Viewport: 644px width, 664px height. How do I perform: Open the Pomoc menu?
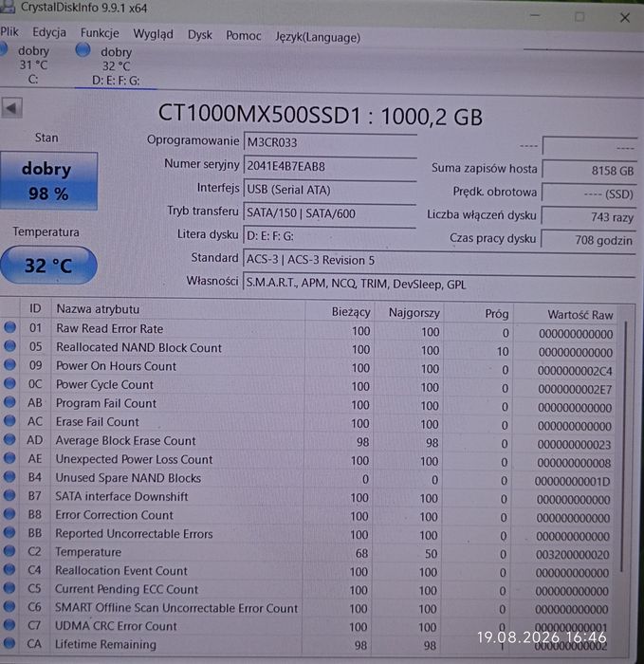243,36
